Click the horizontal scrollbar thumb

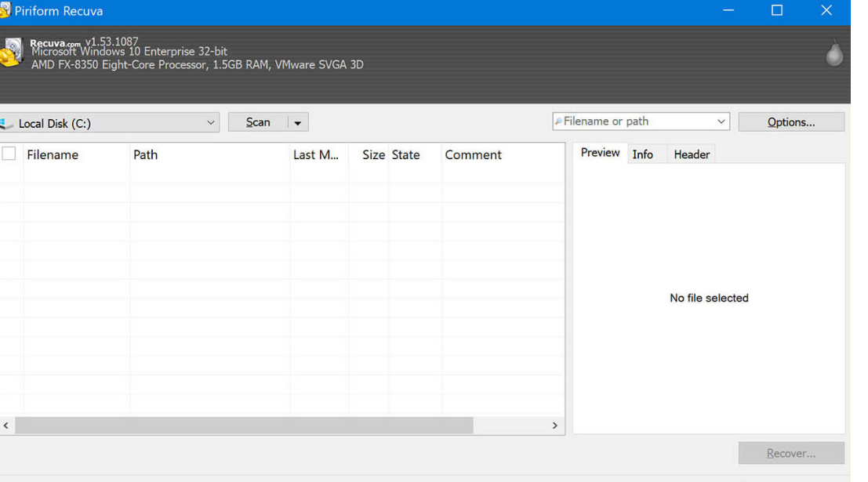point(243,426)
